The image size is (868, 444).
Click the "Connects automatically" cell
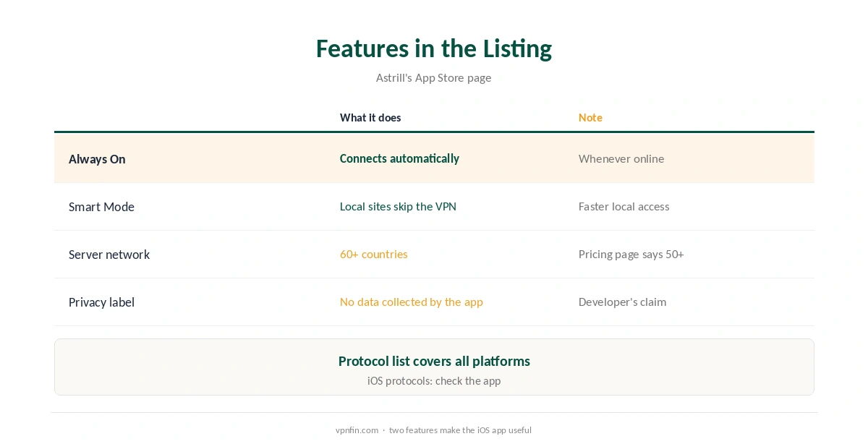coord(399,158)
